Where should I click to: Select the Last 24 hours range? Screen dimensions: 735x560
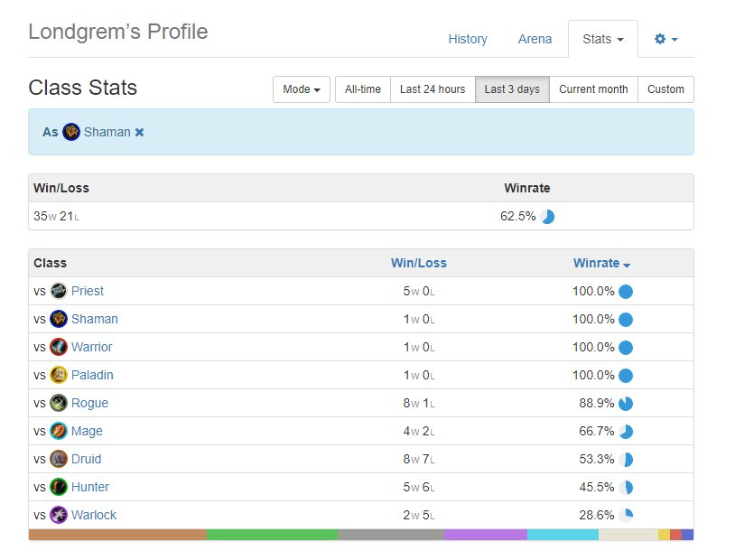point(433,89)
